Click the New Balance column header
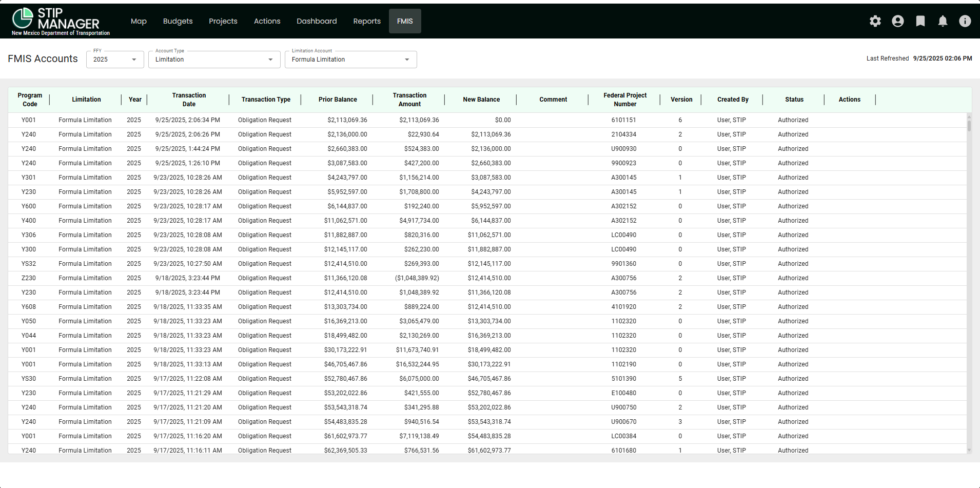This screenshot has width=980, height=488. coord(481,100)
